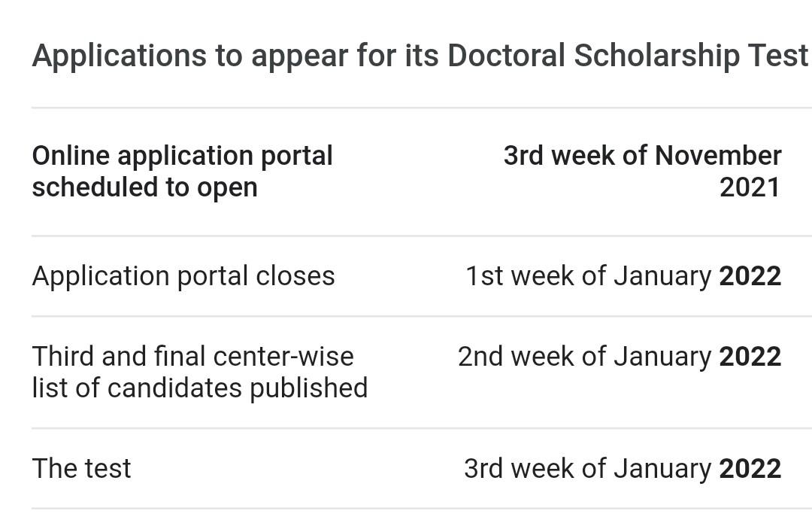
Task: Click the '2nd week of January' date text
Action: (584, 356)
